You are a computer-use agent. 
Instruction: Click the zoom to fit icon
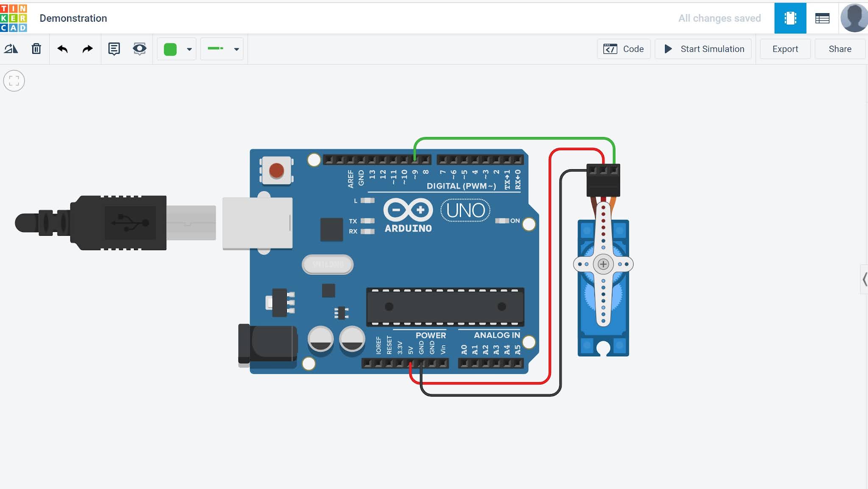point(14,81)
